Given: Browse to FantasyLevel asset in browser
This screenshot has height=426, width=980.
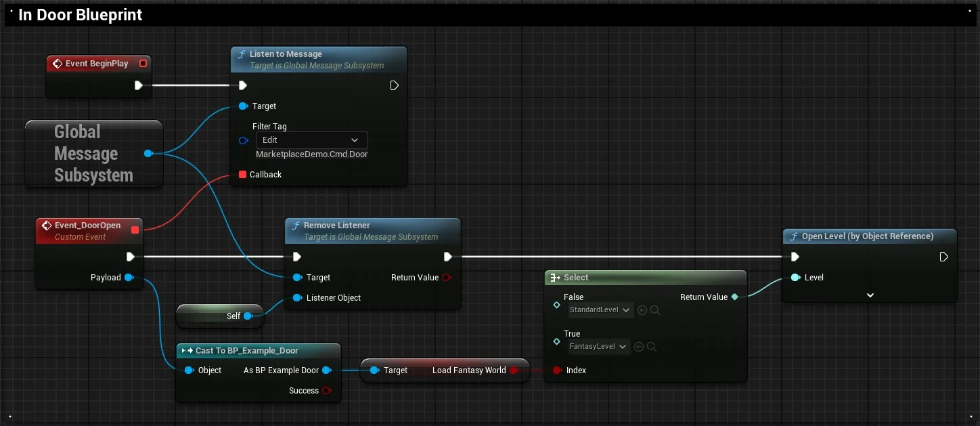Looking at the screenshot, I should click(651, 347).
